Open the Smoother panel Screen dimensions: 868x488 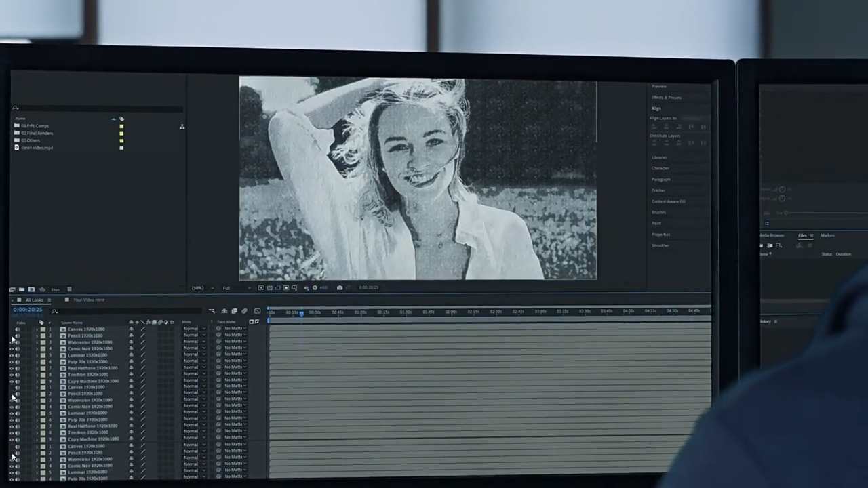click(660, 245)
